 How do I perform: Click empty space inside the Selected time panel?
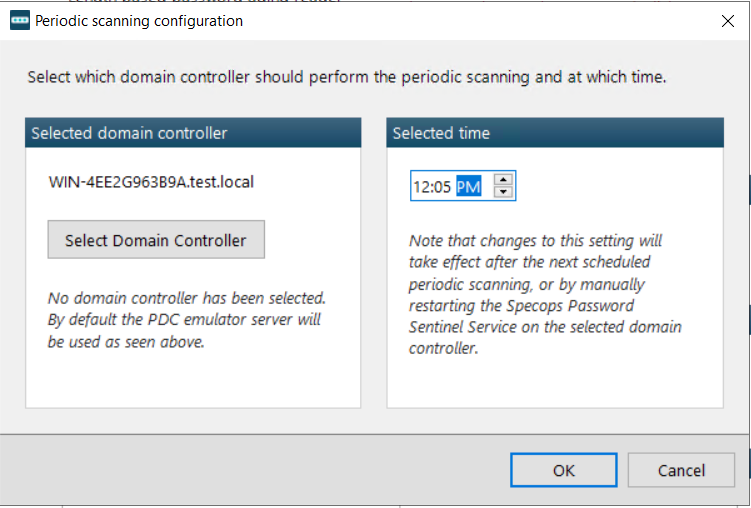pyautogui.click(x=555, y=383)
